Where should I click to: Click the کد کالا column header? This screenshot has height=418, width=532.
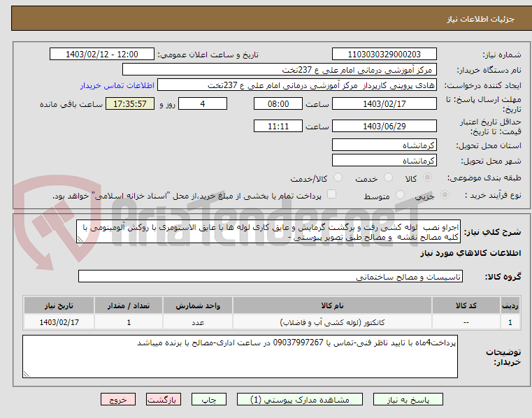(x=466, y=305)
